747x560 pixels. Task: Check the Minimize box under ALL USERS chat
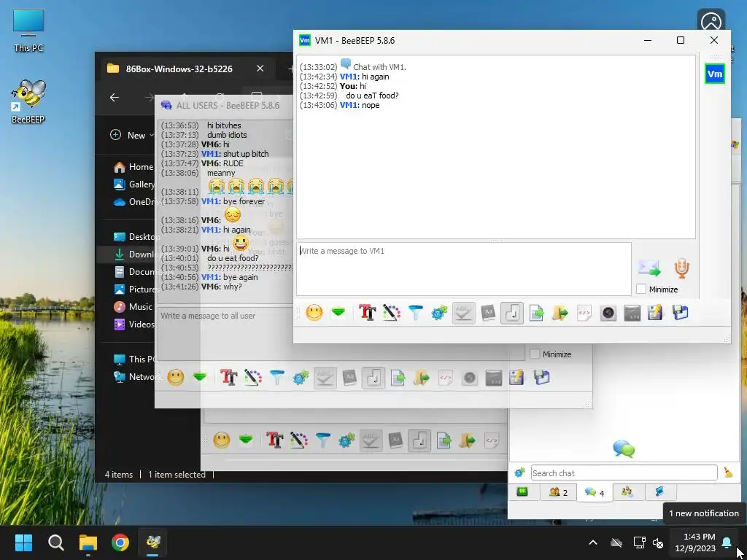[x=535, y=354]
